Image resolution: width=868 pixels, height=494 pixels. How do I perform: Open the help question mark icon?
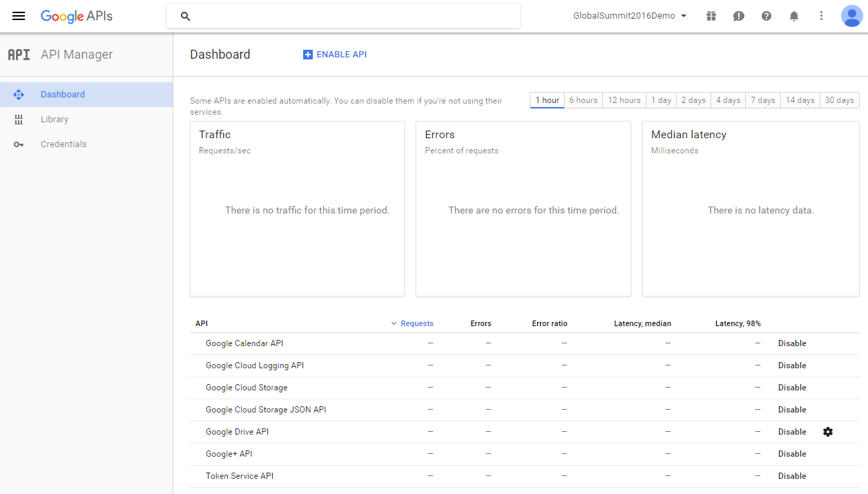(766, 16)
